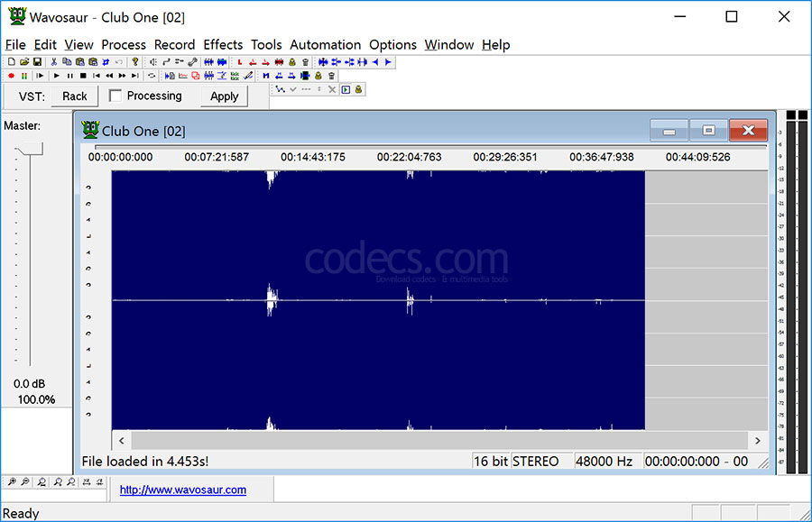The height and width of the screenshot is (522, 812).
Task: Click the Apply button
Action: click(225, 96)
